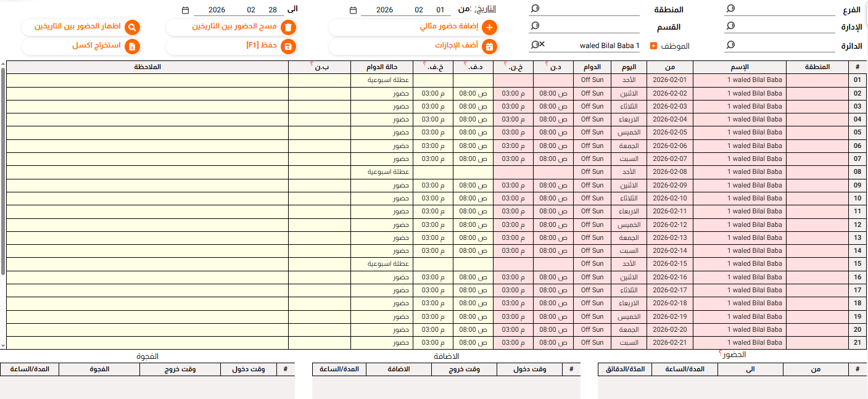This screenshot has height=399, width=868.
Task: Open the calendar picker for the الى date
Action: point(186,10)
